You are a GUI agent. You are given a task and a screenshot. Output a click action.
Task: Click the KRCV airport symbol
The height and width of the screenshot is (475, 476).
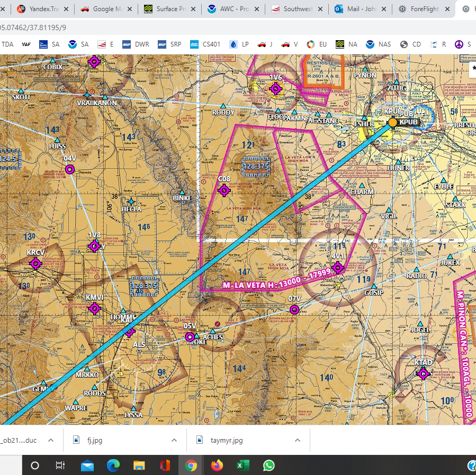[35, 264]
